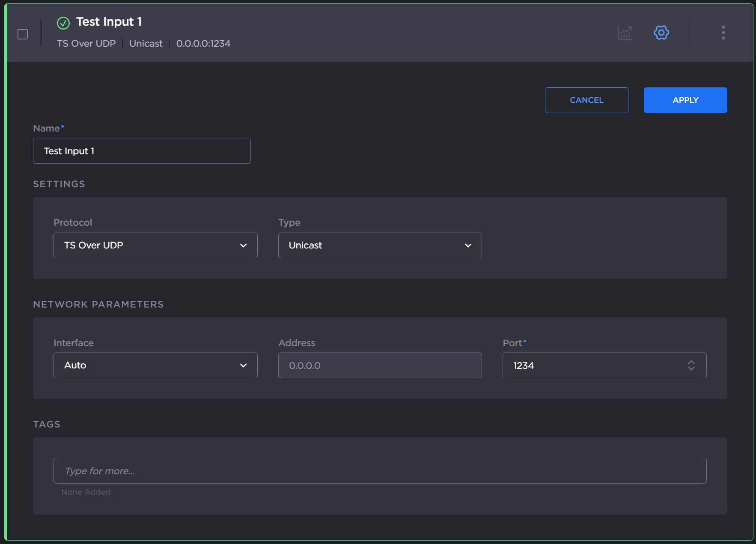Click Apply to save the input settings

(685, 100)
